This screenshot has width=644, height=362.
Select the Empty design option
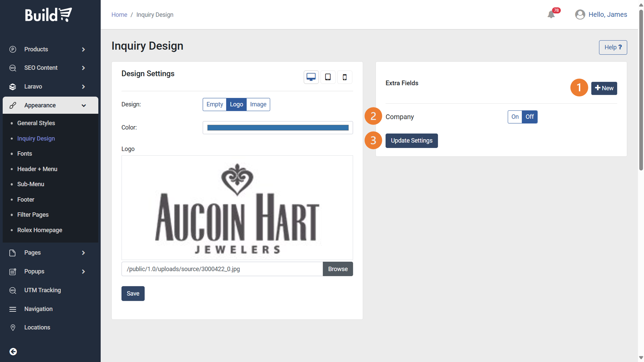pyautogui.click(x=214, y=104)
